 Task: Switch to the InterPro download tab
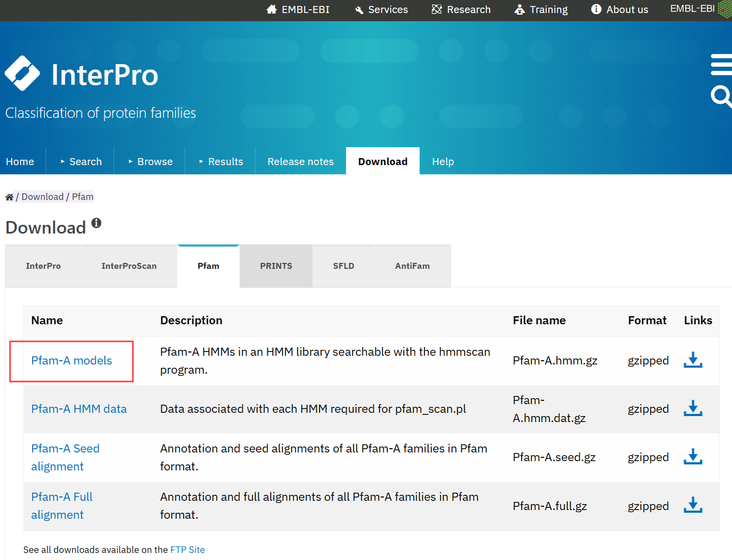click(x=43, y=266)
